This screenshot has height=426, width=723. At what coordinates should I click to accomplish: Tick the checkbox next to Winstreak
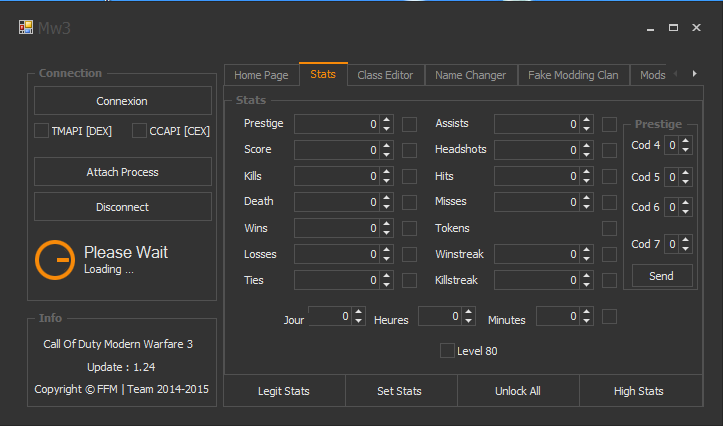tap(609, 254)
